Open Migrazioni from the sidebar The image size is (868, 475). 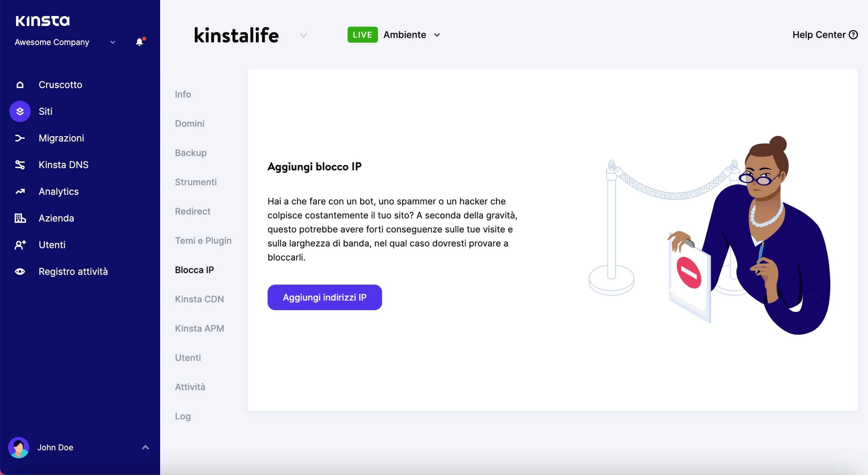(61, 138)
